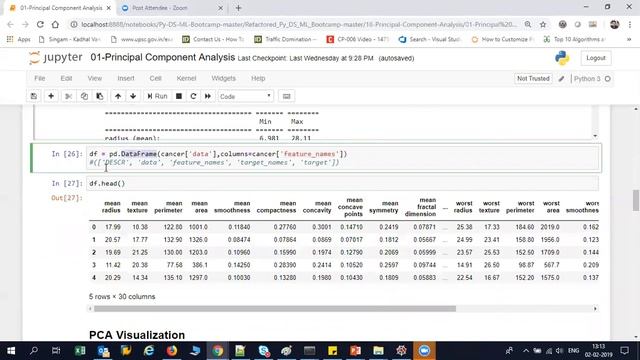Interrupt the kernel with the stop icon

(x=179, y=96)
